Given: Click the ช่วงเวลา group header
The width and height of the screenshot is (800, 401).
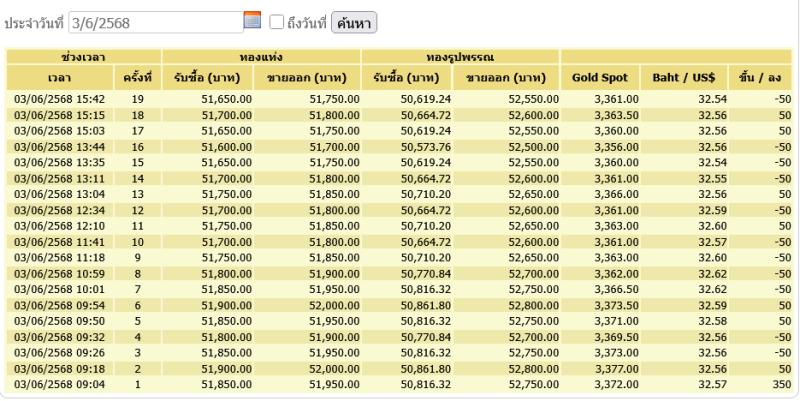Looking at the screenshot, I should [x=84, y=57].
